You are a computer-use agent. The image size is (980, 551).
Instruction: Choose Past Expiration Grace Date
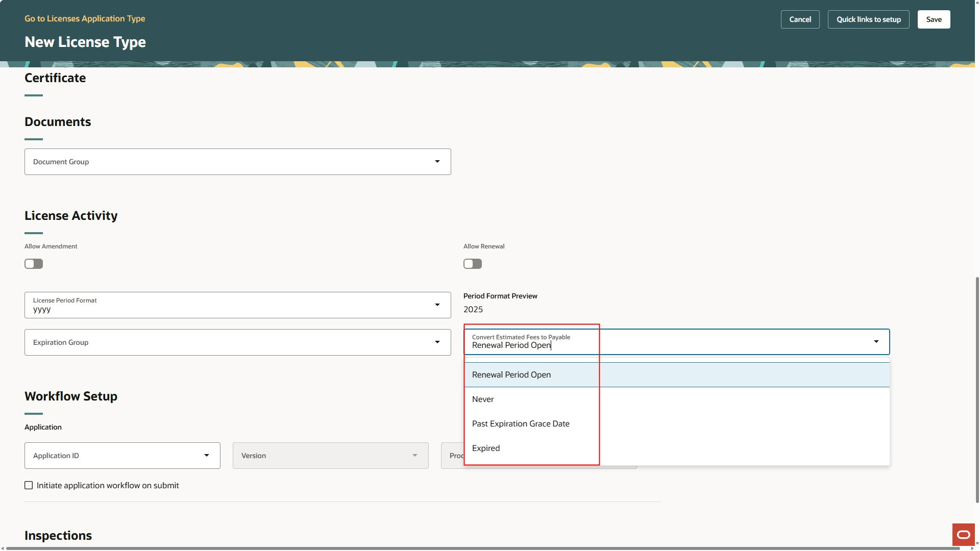click(520, 423)
